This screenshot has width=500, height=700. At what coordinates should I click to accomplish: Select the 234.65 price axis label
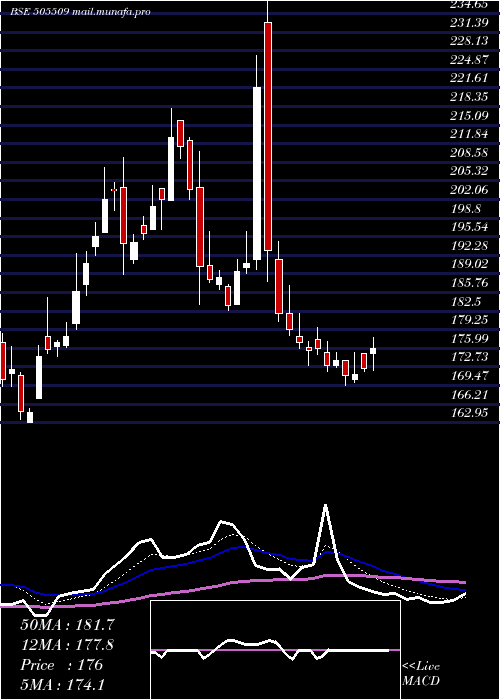[x=469, y=4]
